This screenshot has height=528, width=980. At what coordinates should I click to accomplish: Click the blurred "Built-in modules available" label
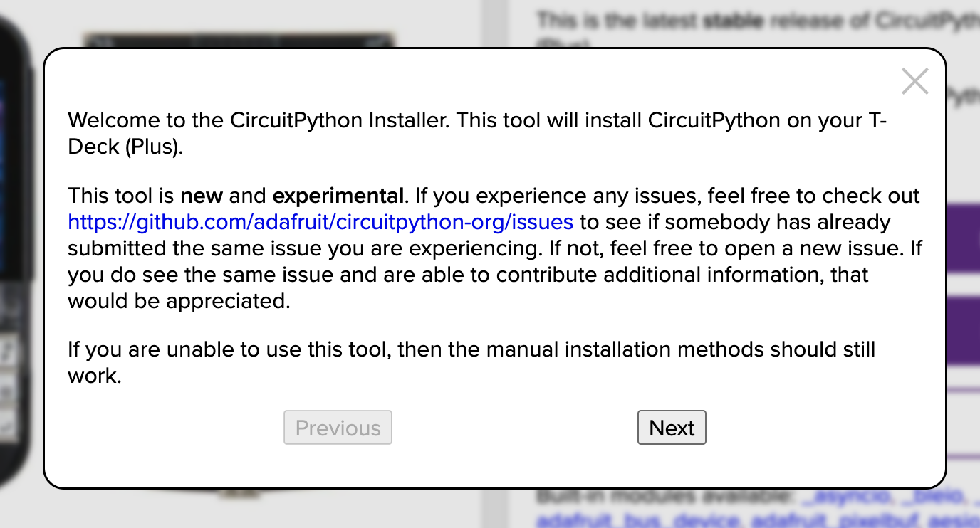[x=664, y=496]
